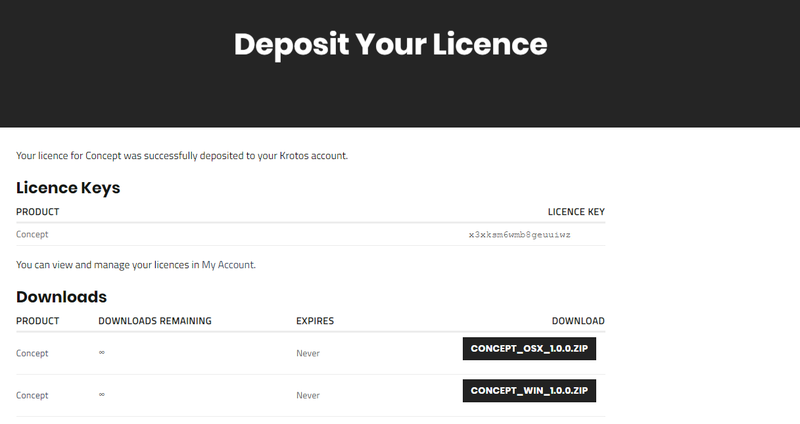Select the DOWNLOADS REMAINING column header
This screenshot has height=424, width=800.
click(x=155, y=321)
